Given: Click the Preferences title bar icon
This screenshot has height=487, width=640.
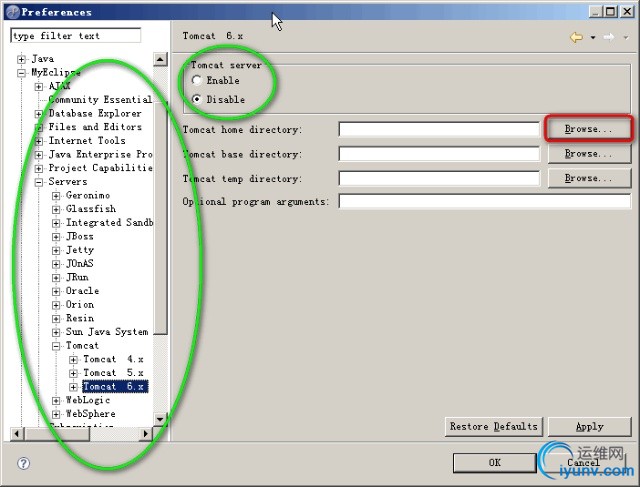Looking at the screenshot, I should point(13,12).
